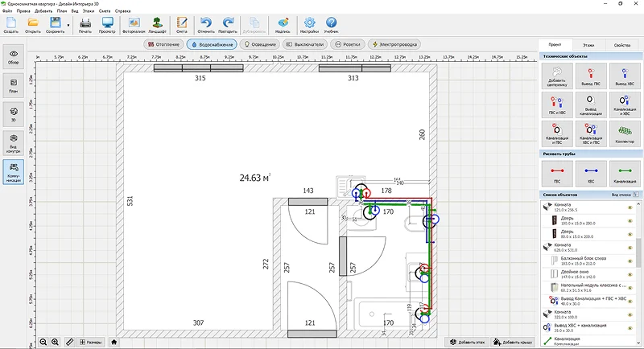Select the Освещение communications category
Image resolution: width=644 pixels, height=349 pixels.
coord(260,44)
